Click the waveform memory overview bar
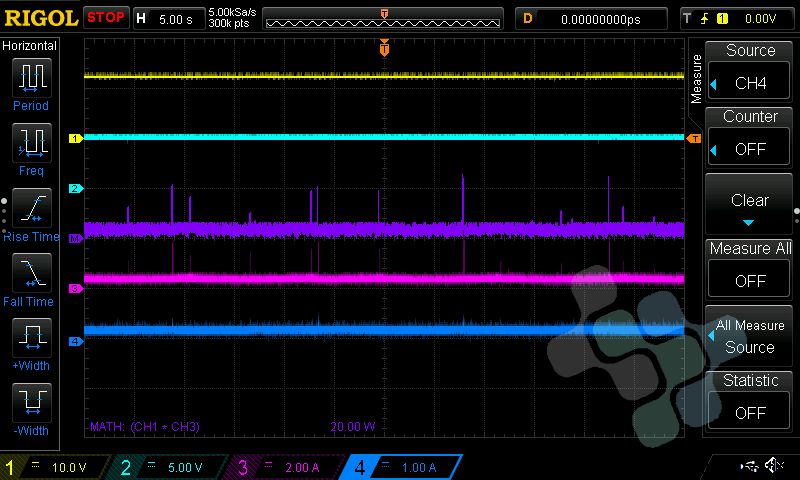Viewport: 800px width, 480px height. [x=383, y=19]
